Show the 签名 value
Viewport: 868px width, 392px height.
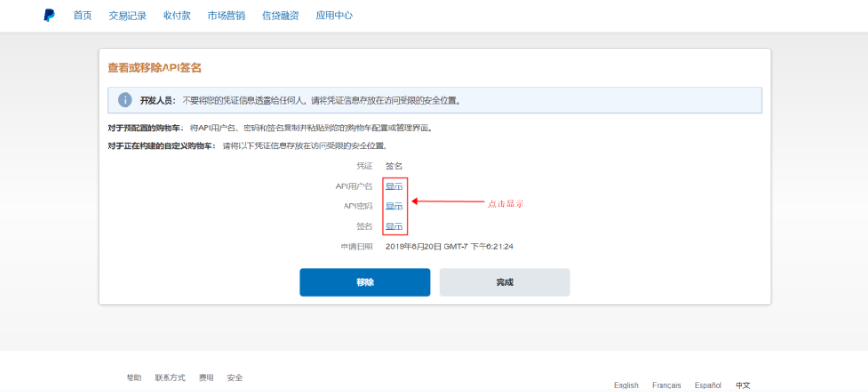tap(394, 225)
